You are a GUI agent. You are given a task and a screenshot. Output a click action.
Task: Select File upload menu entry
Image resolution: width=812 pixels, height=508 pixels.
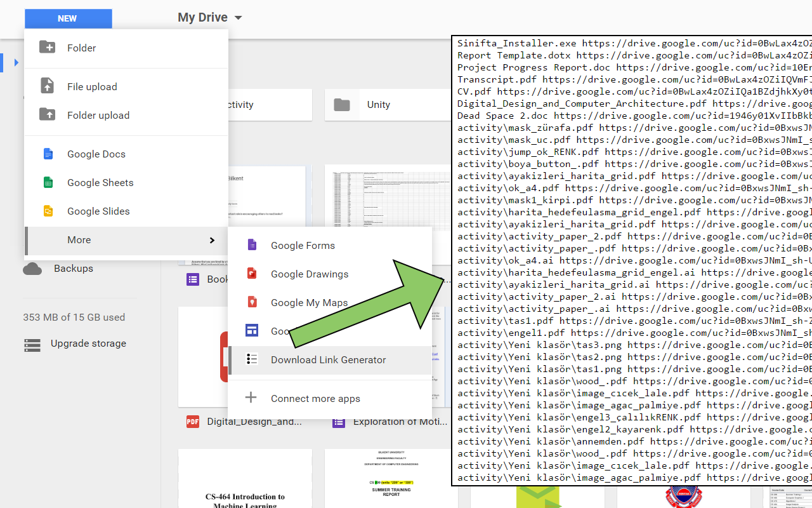(126, 86)
